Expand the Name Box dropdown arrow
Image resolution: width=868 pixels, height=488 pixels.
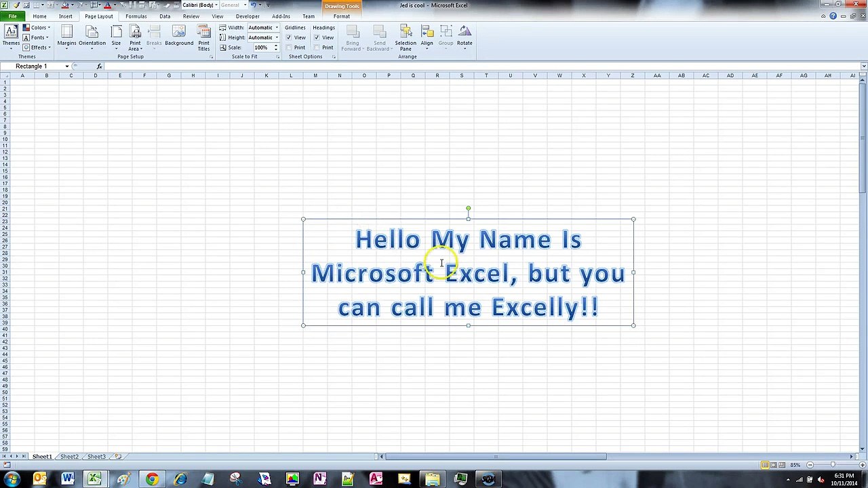(x=67, y=66)
